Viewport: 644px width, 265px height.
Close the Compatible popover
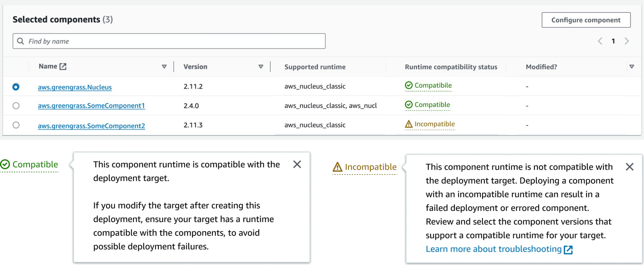(297, 164)
